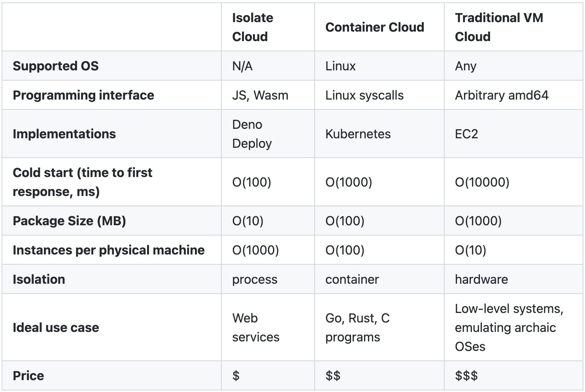The width and height of the screenshot is (585, 392).
Task: Click the Kubernetes cell
Action: click(358, 134)
